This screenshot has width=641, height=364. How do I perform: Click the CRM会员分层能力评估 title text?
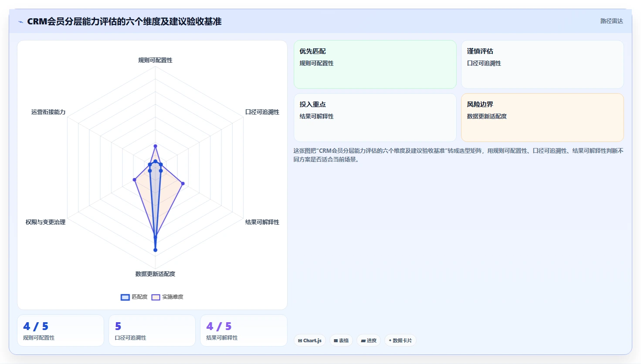pos(124,21)
